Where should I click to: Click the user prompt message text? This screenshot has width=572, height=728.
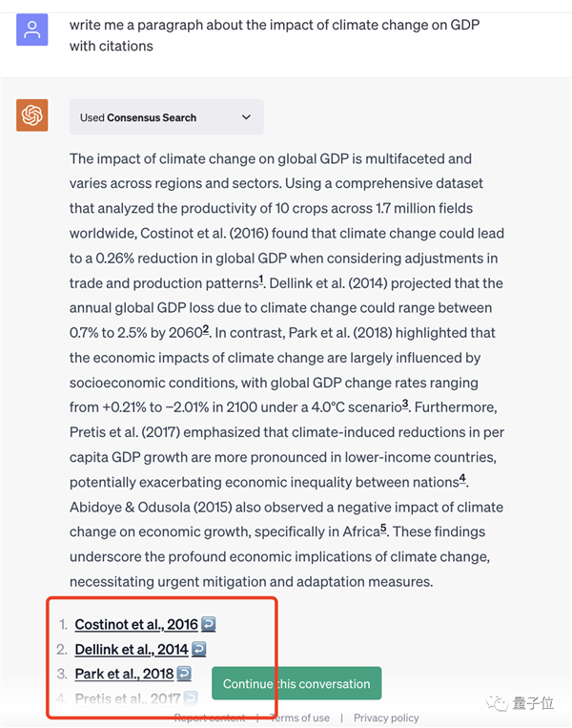pos(275,34)
